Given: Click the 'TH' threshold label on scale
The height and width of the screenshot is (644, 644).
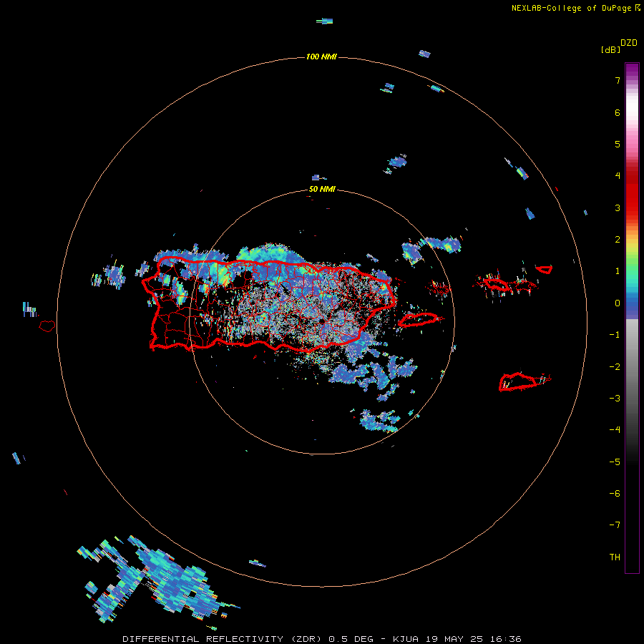Looking at the screenshot, I should (x=615, y=557).
